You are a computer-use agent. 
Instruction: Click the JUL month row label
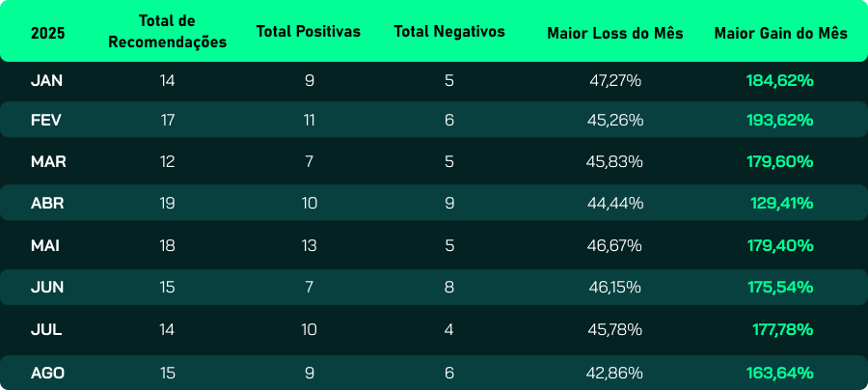pyautogui.click(x=46, y=329)
